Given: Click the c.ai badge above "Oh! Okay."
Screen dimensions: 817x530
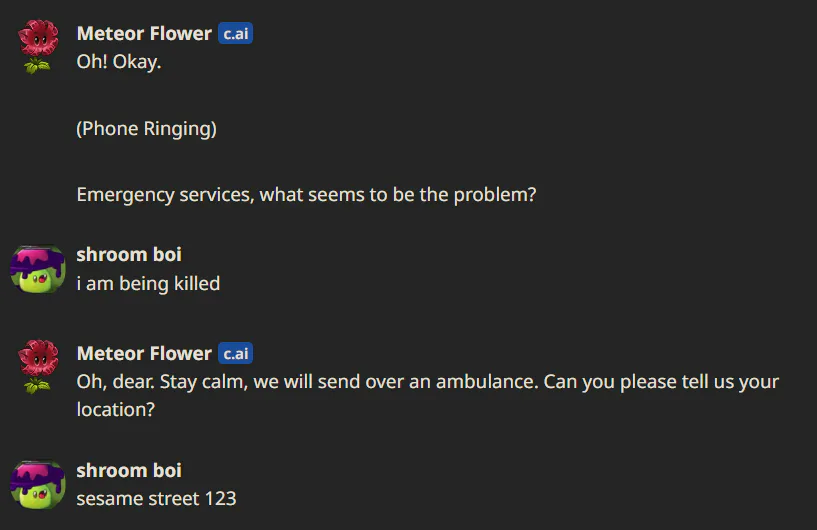Looking at the screenshot, I should tap(236, 33).
